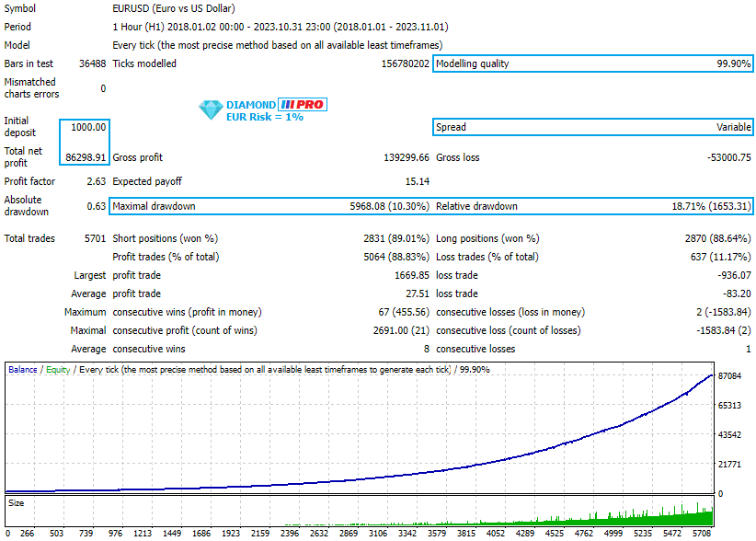Click the Total trades count 5701

pos(97,237)
